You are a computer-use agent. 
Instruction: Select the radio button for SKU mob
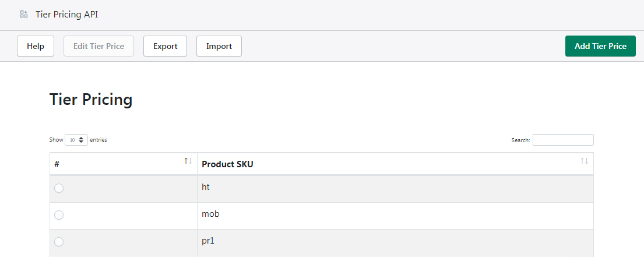pyautogui.click(x=59, y=215)
